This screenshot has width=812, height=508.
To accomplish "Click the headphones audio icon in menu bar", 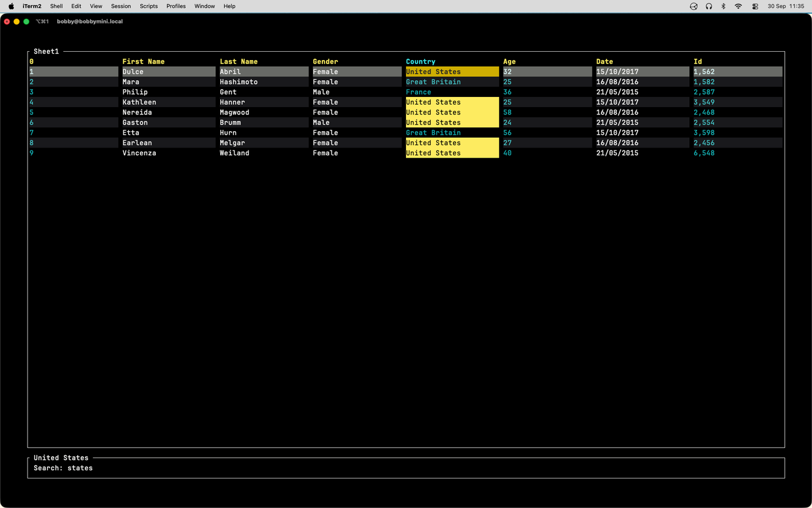I will 709,6.
